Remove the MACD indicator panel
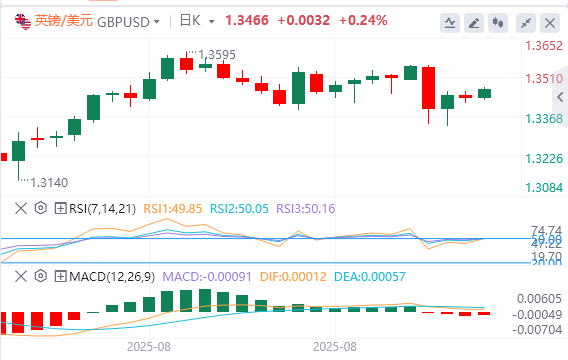This screenshot has height=360, width=568. (21, 277)
